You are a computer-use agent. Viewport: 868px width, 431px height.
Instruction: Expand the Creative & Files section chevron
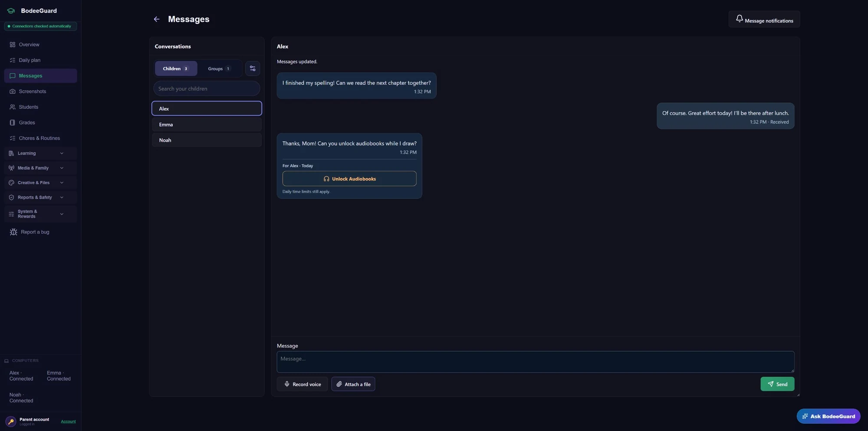[x=62, y=183]
